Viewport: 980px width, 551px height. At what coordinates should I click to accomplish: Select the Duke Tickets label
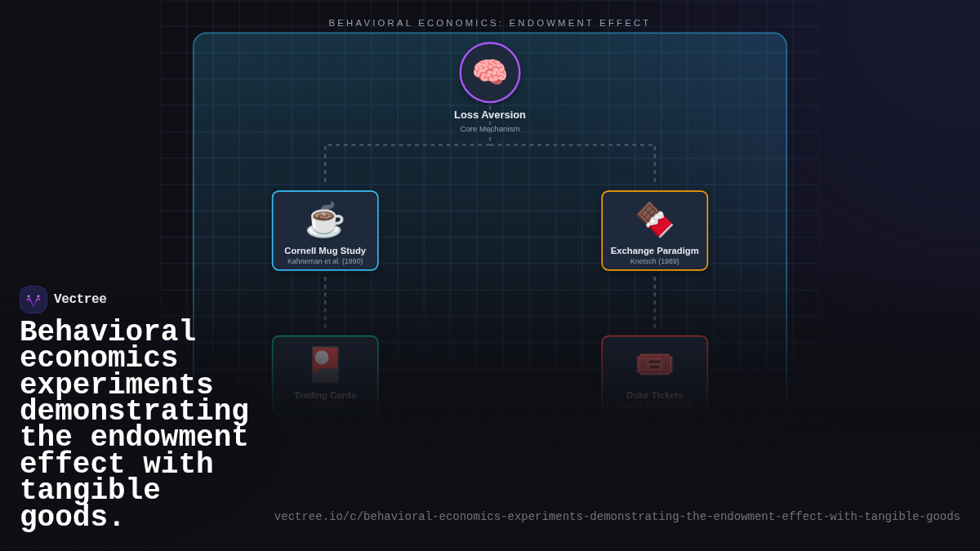pos(654,395)
